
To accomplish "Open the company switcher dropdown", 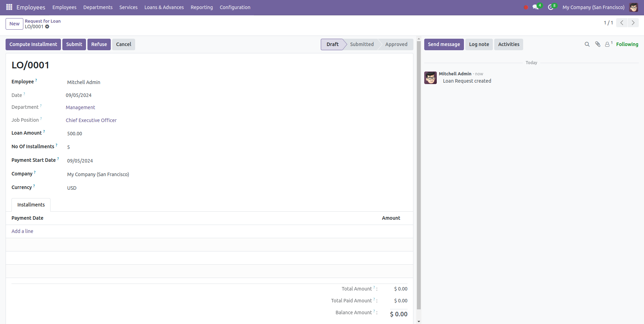I will coord(593,7).
